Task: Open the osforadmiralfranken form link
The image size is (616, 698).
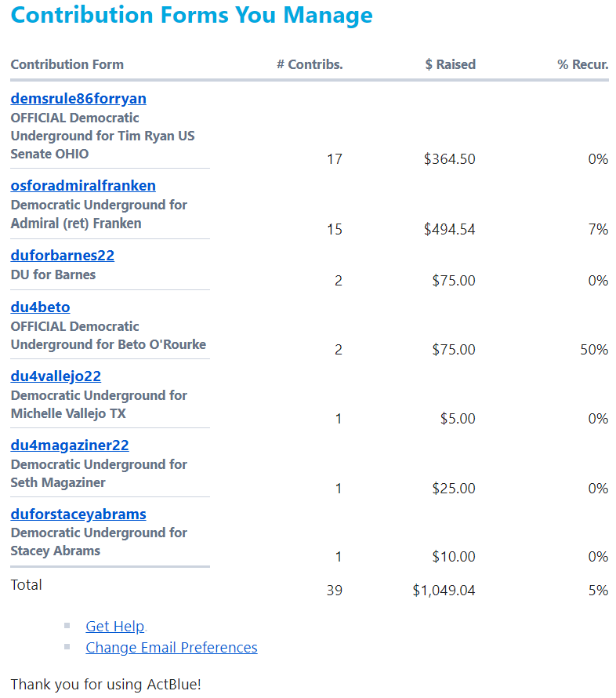Action: click(x=83, y=185)
